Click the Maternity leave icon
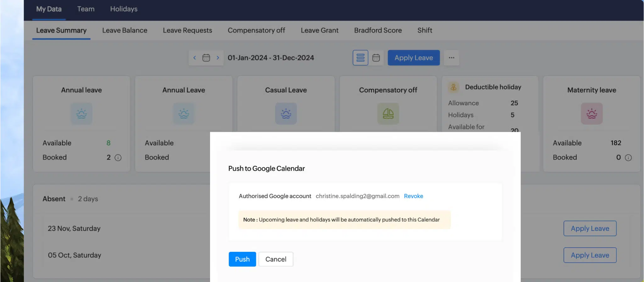 591,114
